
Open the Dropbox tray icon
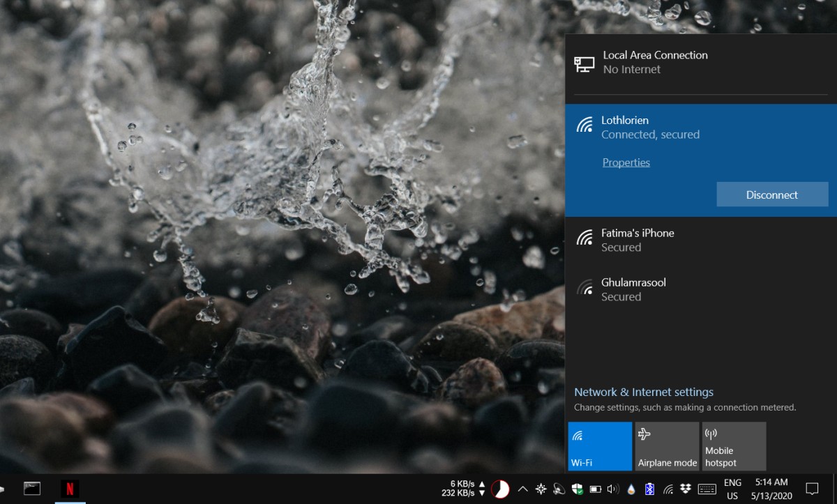click(686, 489)
